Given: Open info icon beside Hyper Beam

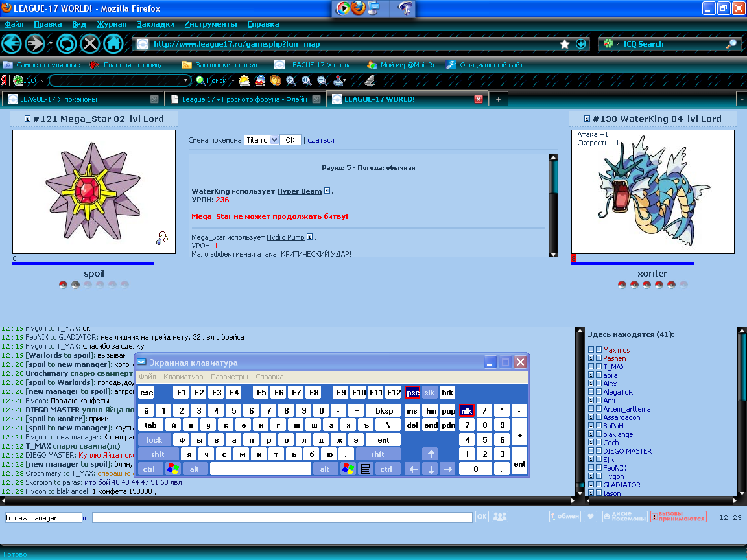Looking at the screenshot, I should (327, 191).
